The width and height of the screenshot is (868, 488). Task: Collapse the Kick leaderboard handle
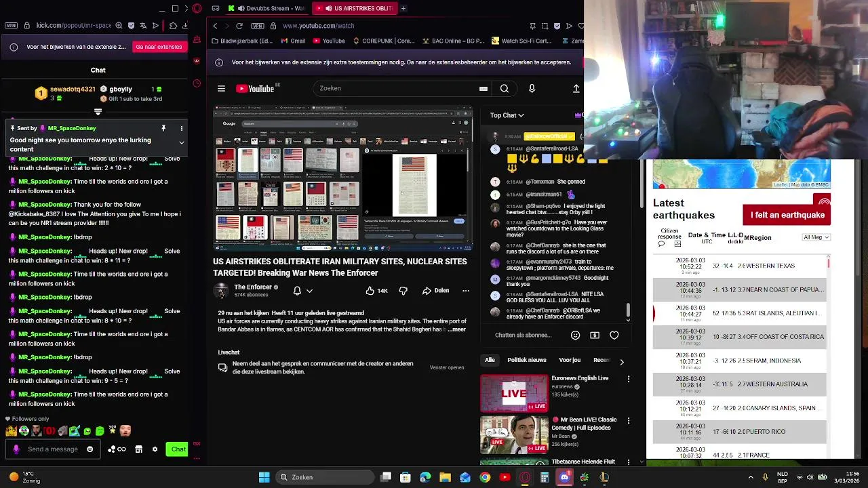(x=98, y=111)
